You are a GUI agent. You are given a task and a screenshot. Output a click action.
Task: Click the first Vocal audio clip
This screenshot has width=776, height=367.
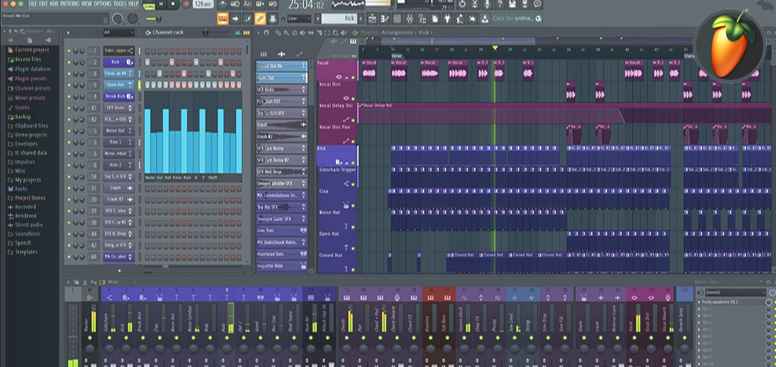(x=369, y=70)
